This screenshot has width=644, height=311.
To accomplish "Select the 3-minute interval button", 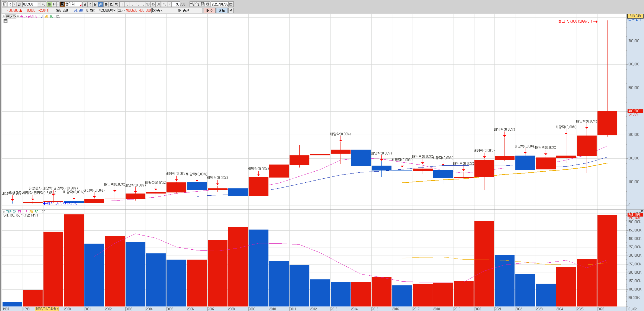I will pyautogui.click(x=127, y=4).
